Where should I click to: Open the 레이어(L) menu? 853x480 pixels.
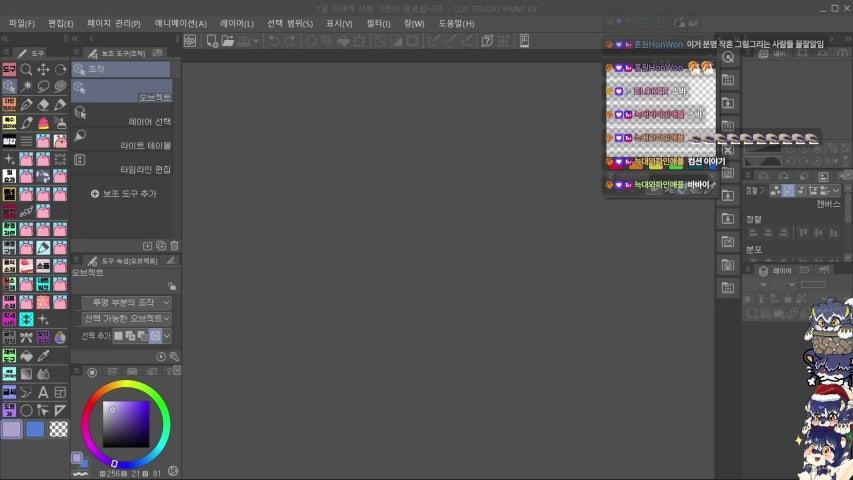(237, 23)
